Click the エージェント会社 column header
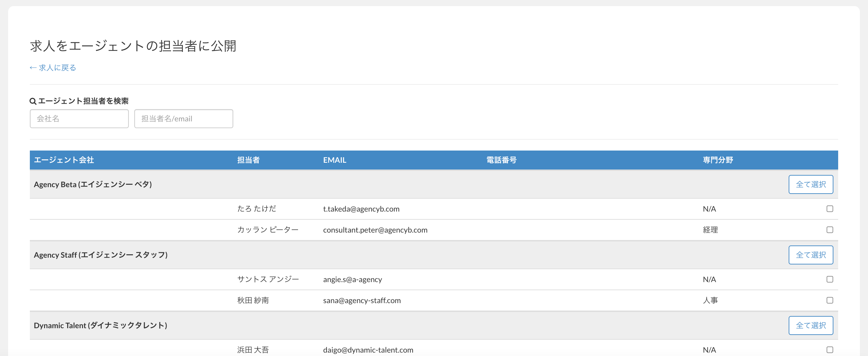 [64, 160]
